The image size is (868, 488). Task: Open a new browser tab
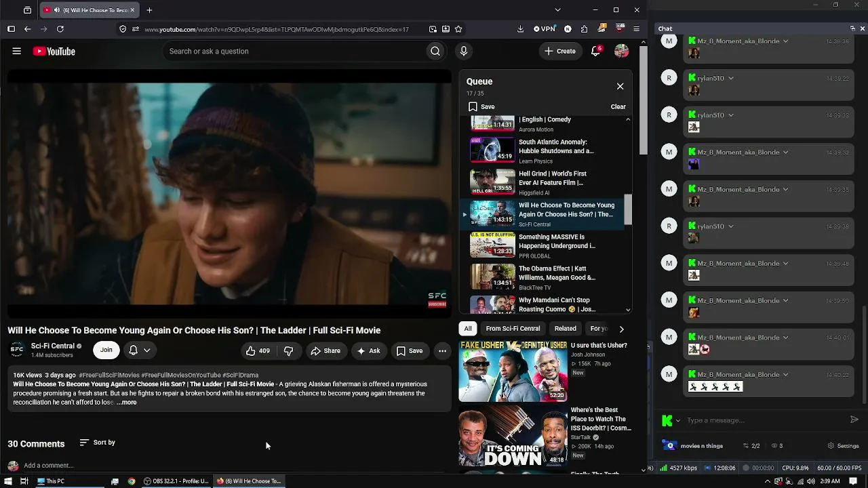pos(149,10)
